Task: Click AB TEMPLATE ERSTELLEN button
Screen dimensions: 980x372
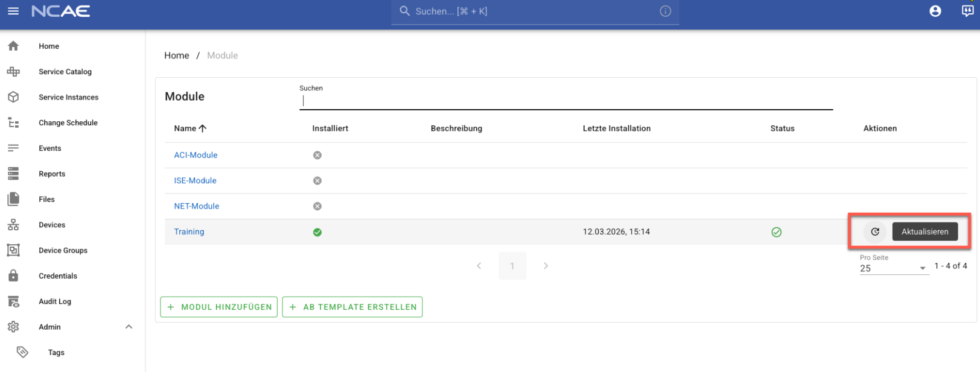Action: 352,307
